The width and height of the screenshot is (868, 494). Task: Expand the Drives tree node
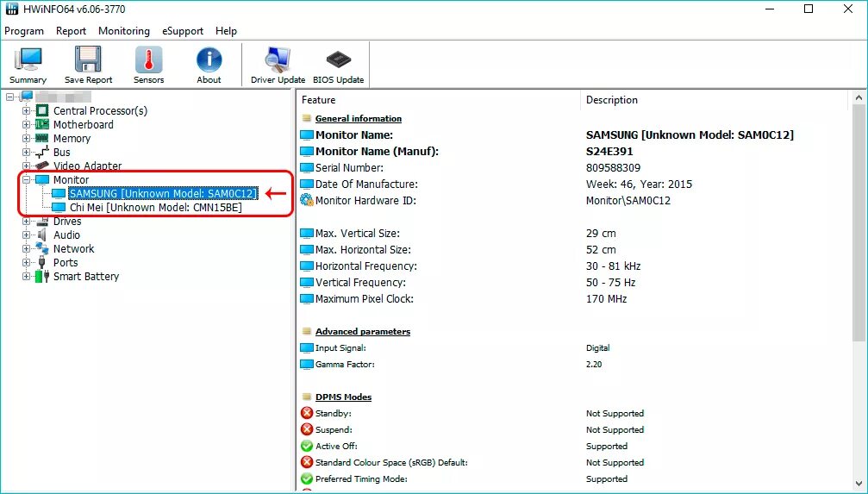[26, 221]
